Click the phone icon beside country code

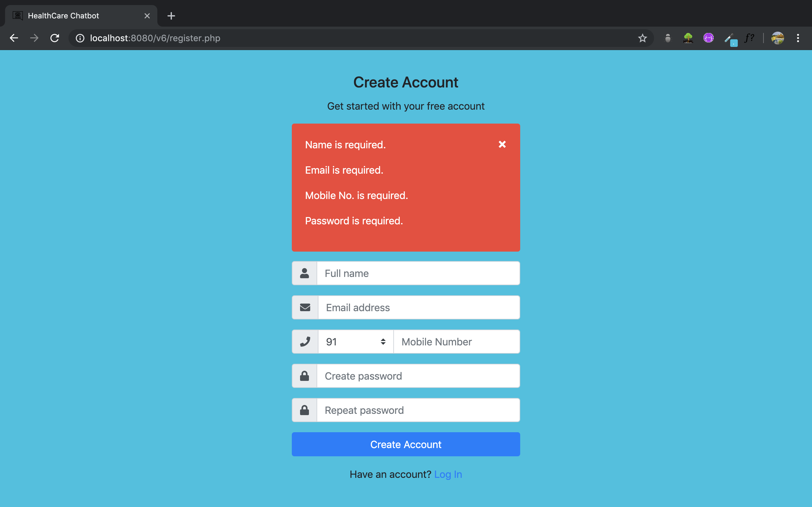tap(305, 342)
